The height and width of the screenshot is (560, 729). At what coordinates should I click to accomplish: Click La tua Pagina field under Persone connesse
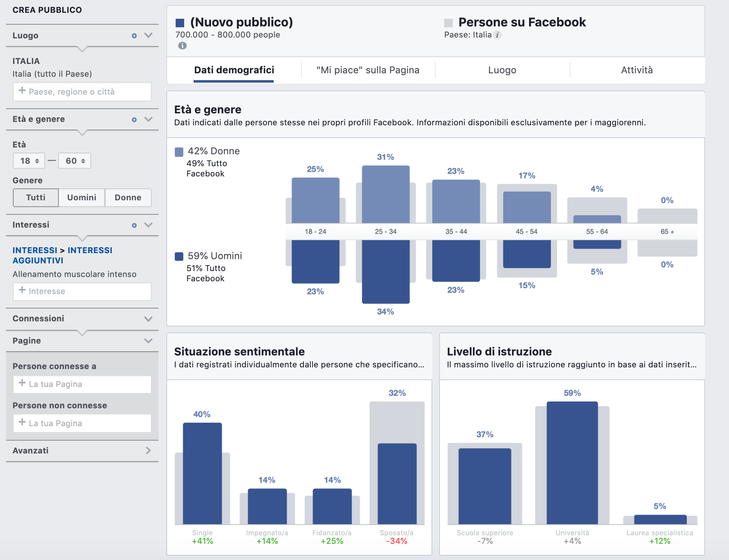tap(82, 384)
